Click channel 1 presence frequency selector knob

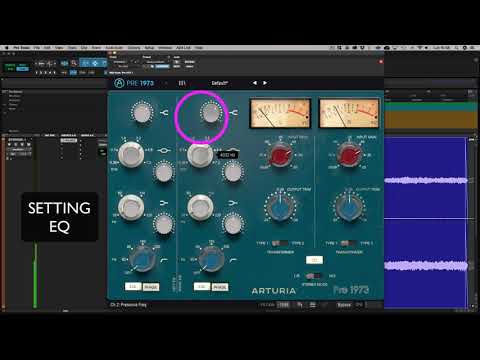coord(131,154)
